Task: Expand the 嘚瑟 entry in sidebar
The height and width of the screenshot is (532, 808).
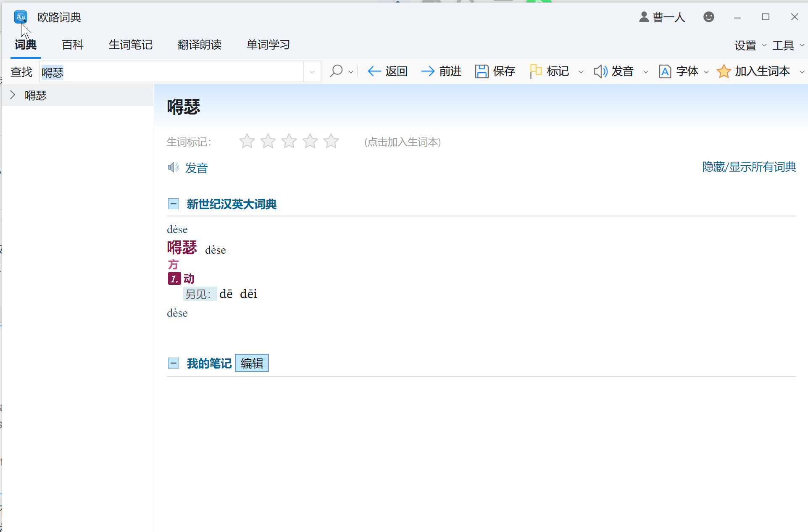Action: [13, 95]
